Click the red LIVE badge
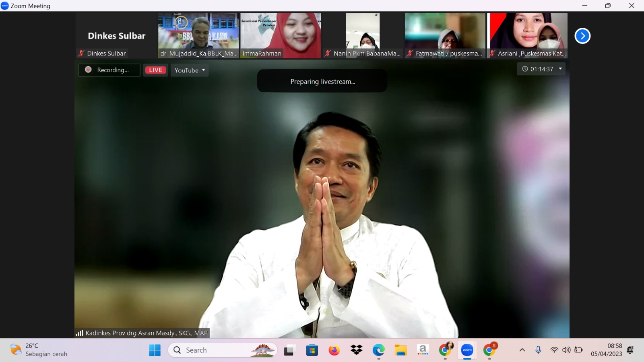This screenshot has height=362, width=644. click(x=155, y=70)
